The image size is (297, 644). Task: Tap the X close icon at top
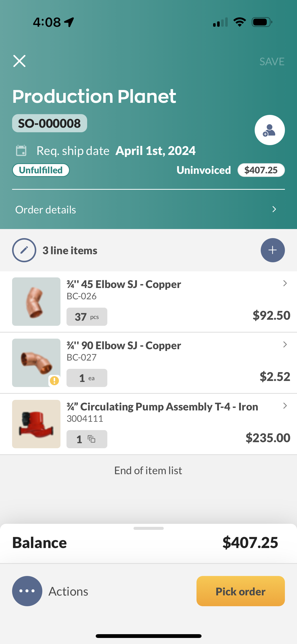[x=19, y=61]
